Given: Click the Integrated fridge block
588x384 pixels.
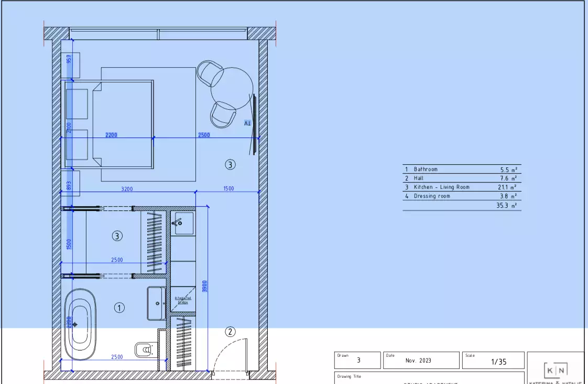Looking at the screenshot, I should (x=183, y=299).
